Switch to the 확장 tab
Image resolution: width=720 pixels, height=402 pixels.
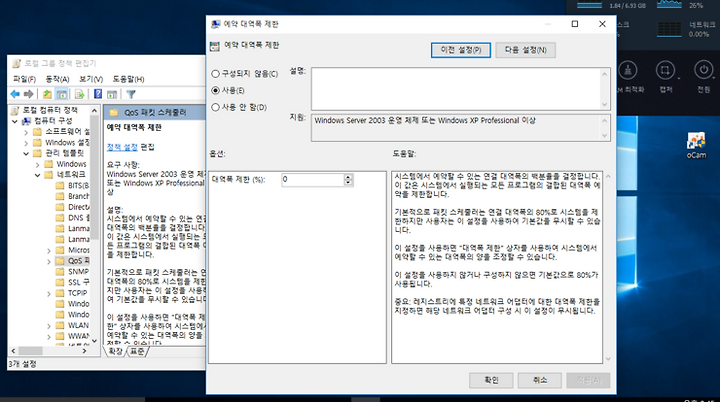pos(115,351)
